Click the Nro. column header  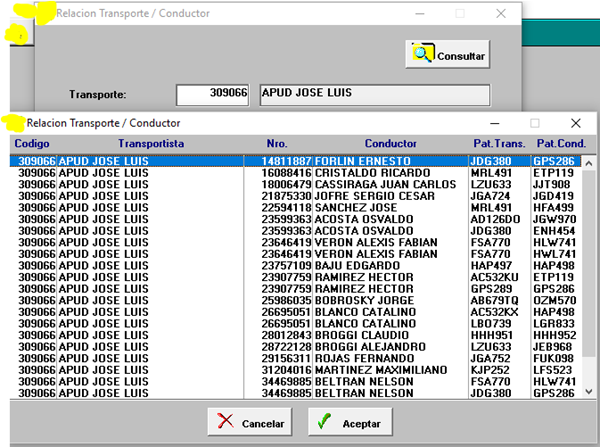(x=277, y=144)
